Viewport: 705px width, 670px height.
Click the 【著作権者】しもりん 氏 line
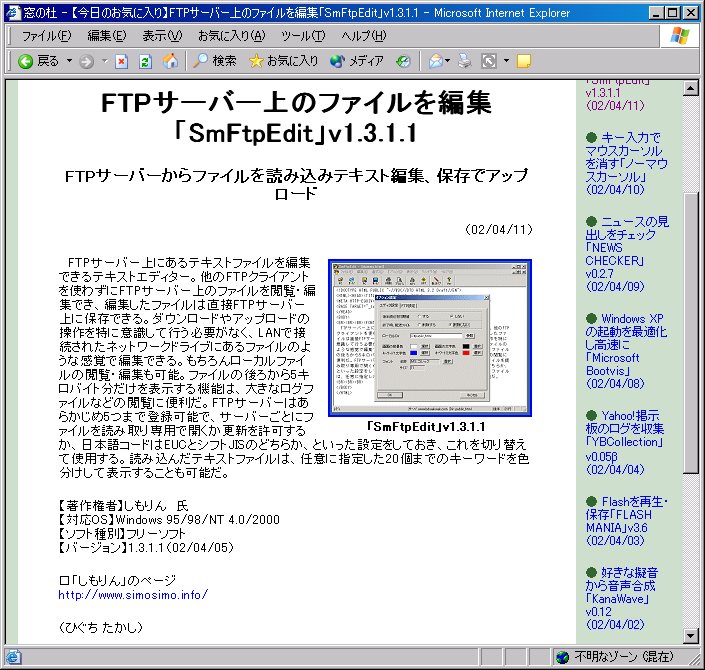tap(123, 506)
